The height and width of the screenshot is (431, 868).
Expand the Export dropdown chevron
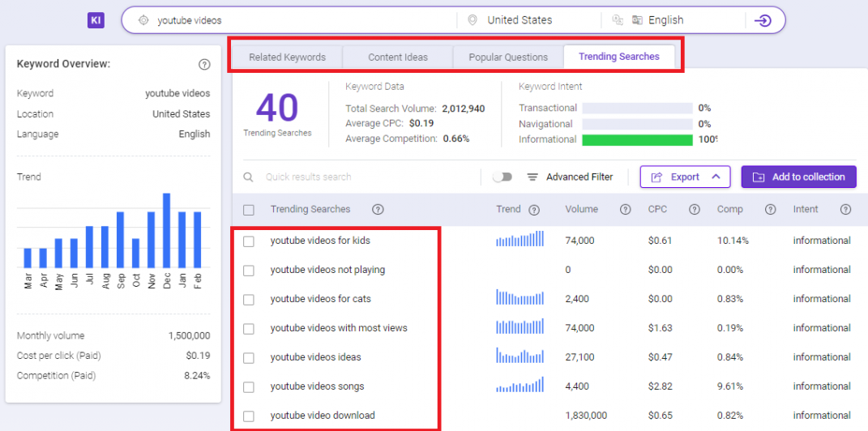point(716,177)
